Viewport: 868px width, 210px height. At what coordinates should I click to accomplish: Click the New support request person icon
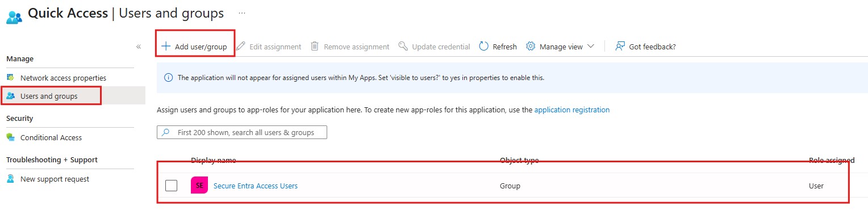coord(10,179)
